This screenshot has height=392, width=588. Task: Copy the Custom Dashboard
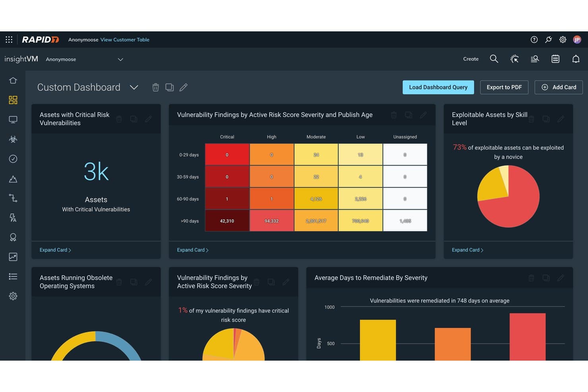tap(170, 87)
